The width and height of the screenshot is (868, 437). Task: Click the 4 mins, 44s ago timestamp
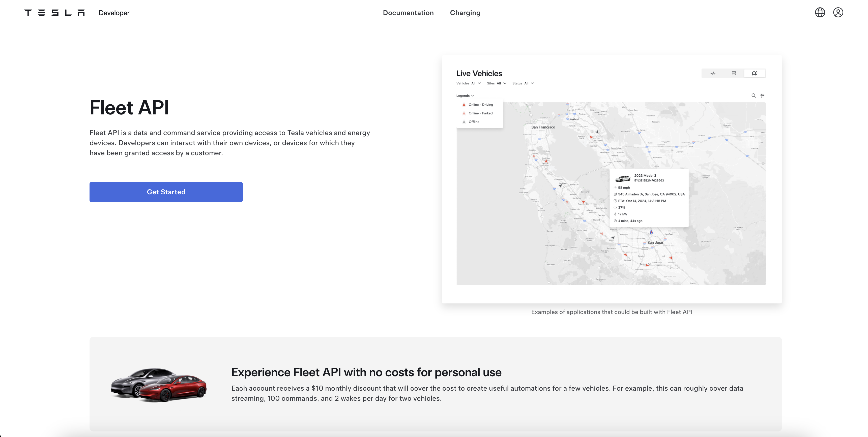click(x=630, y=221)
